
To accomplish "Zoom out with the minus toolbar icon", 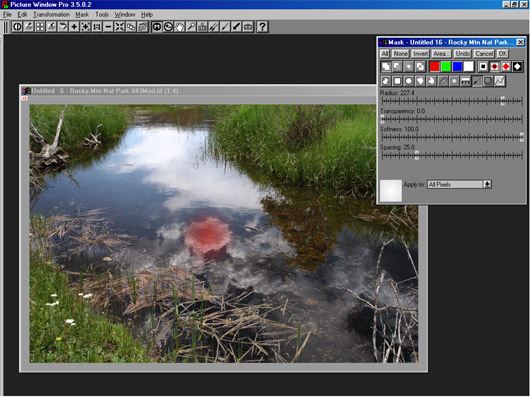I will click(x=108, y=27).
